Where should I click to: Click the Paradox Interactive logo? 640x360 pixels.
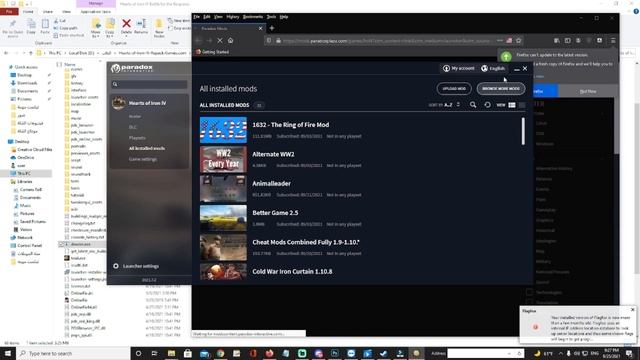coord(132,68)
